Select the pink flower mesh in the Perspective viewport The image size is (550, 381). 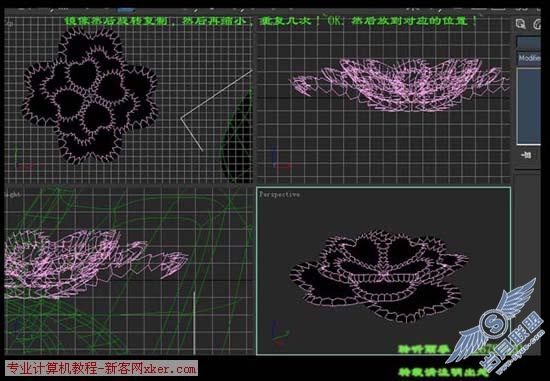coord(378,275)
